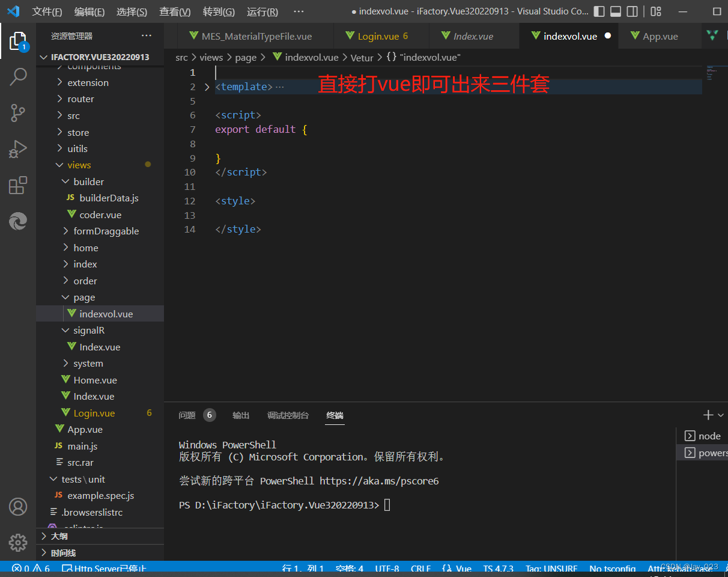Open the Customize Layout icon
This screenshot has width=728, height=577.
pos(656,11)
